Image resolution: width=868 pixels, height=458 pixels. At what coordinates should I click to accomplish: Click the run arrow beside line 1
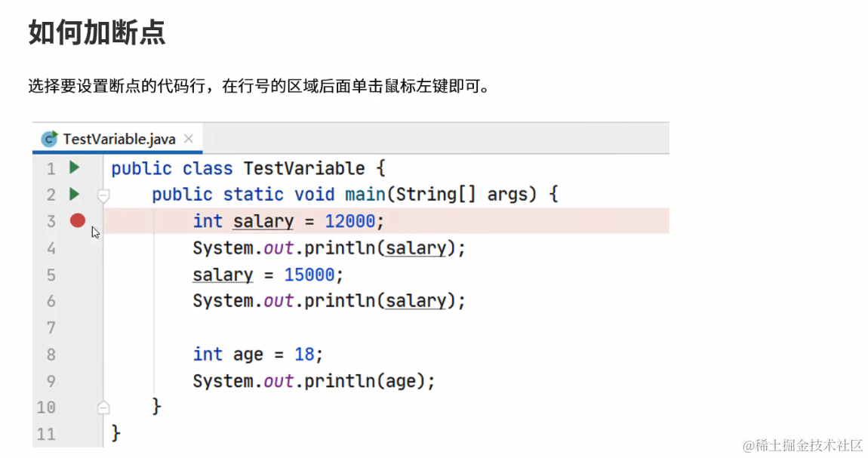[x=74, y=168]
